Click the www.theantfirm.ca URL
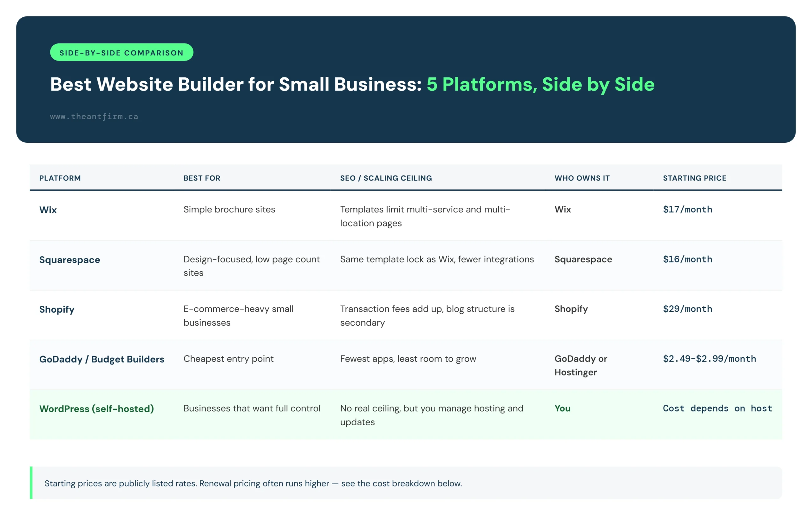 click(x=94, y=116)
